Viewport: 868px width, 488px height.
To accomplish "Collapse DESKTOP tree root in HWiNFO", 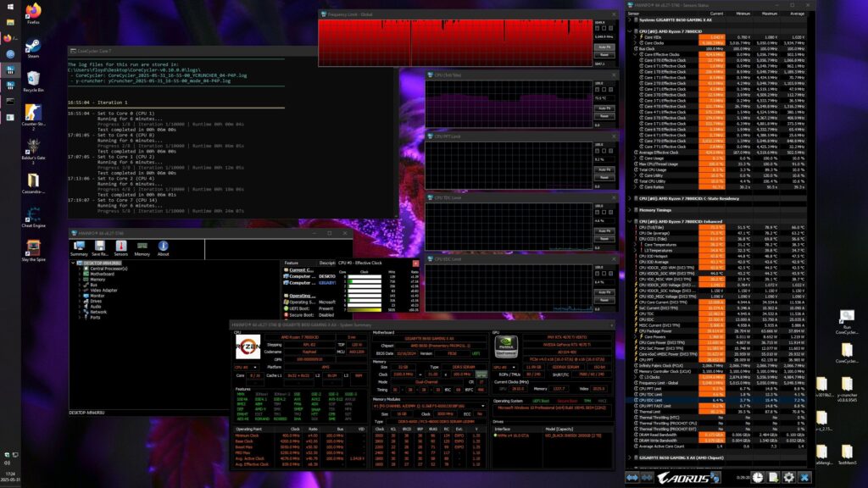I will [74, 263].
